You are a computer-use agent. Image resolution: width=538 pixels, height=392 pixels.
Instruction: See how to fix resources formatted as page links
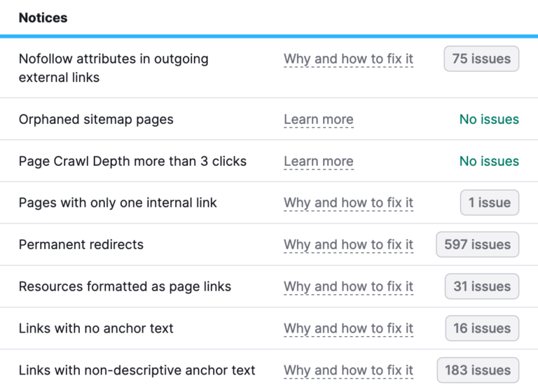point(348,287)
